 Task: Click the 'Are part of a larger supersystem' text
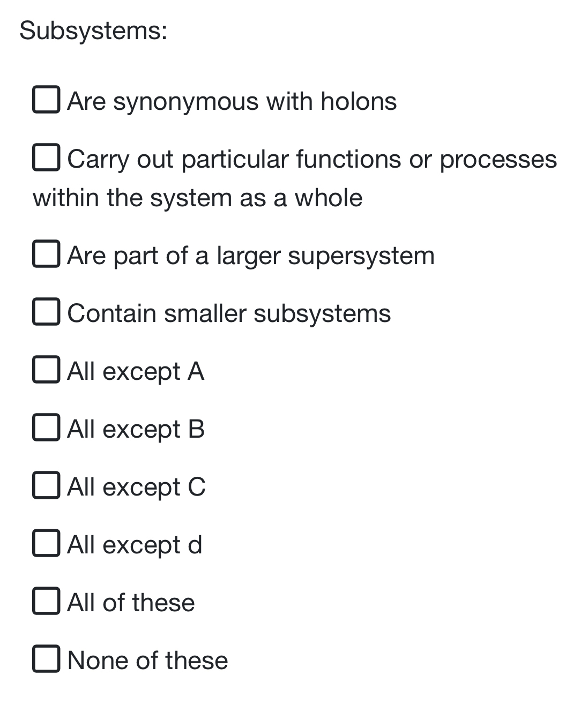[x=251, y=256]
